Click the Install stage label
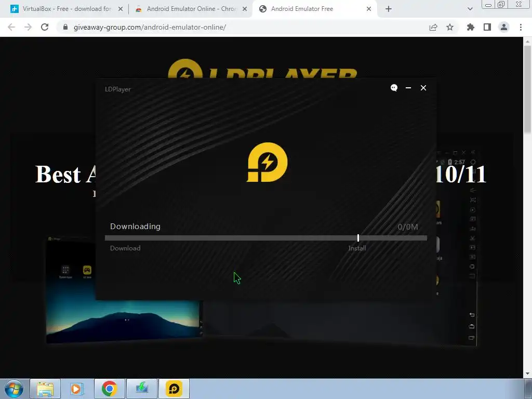The width and height of the screenshot is (532, 399). (x=357, y=248)
